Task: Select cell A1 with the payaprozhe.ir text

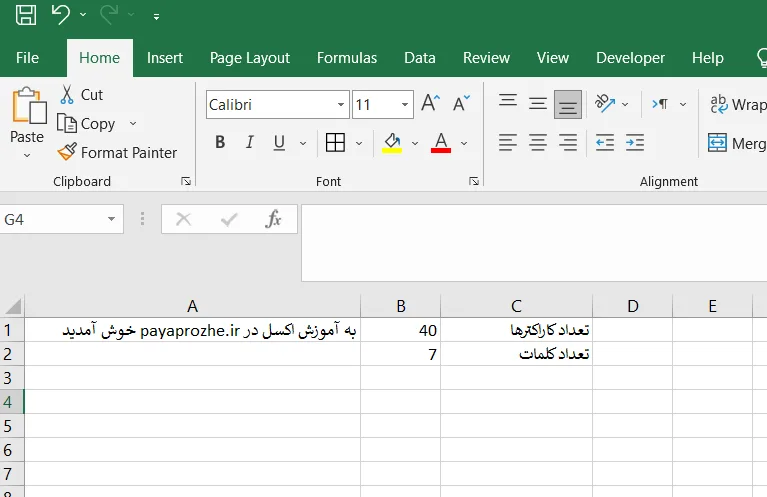Action: click(x=192, y=330)
